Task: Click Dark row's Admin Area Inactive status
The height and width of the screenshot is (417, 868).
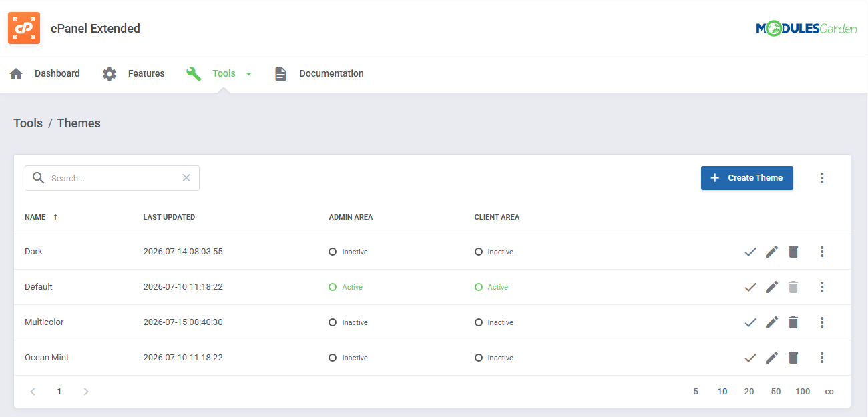Action: [349, 252]
